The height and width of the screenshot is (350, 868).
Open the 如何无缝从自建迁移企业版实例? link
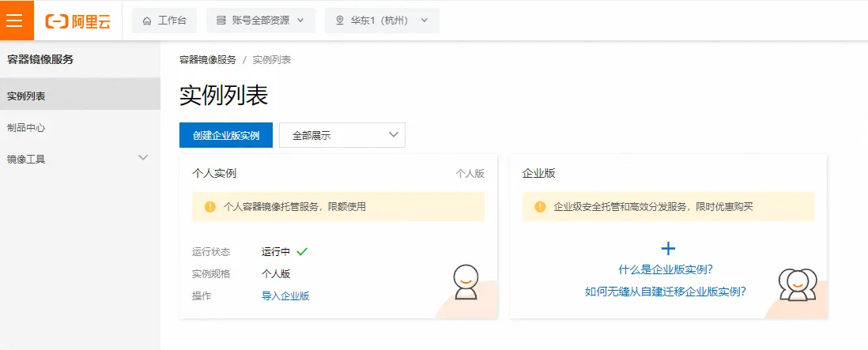click(666, 292)
